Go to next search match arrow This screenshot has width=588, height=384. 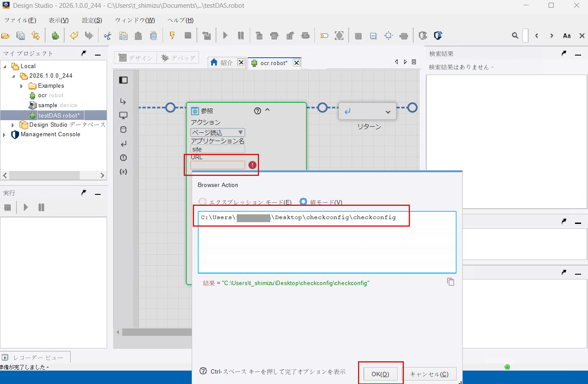[552, 36]
